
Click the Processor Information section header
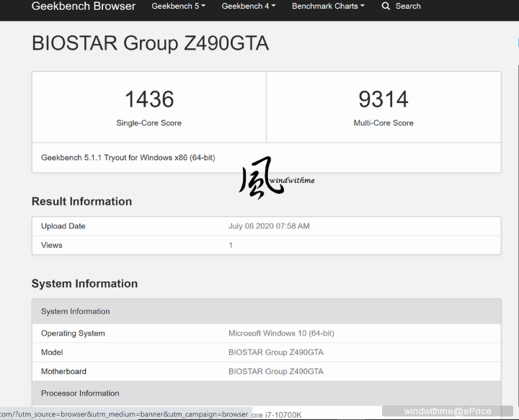(x=267, y=393)
